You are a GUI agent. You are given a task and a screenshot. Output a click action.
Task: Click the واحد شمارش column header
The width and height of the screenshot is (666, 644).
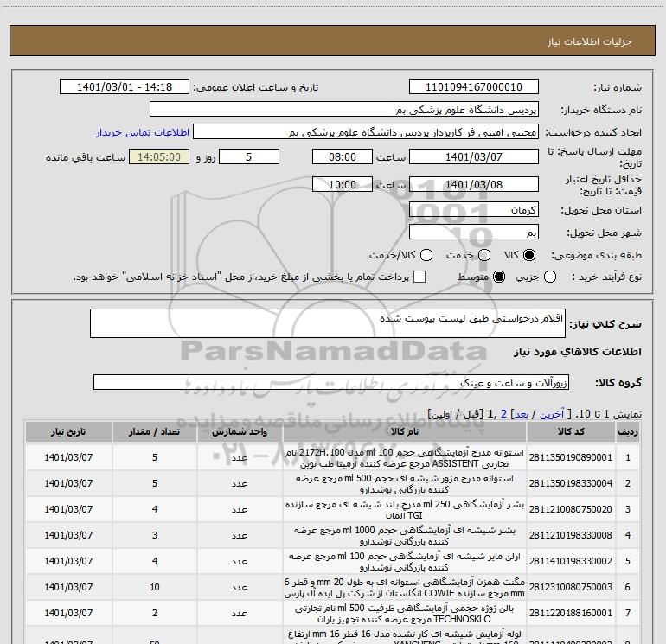(x=240, y=431)
